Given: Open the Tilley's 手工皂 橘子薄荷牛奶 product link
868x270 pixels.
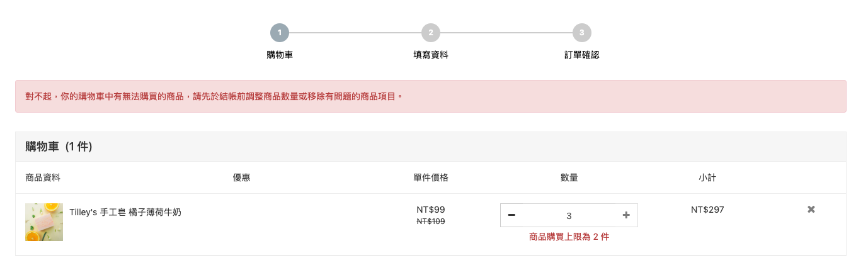Looking at the screenshot, I should pos(125,213).
